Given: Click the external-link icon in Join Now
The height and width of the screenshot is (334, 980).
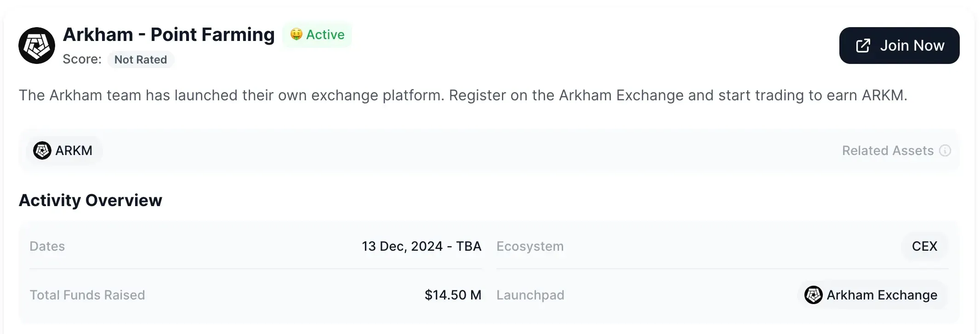Looking at the screenshot, I should (863, 46).
